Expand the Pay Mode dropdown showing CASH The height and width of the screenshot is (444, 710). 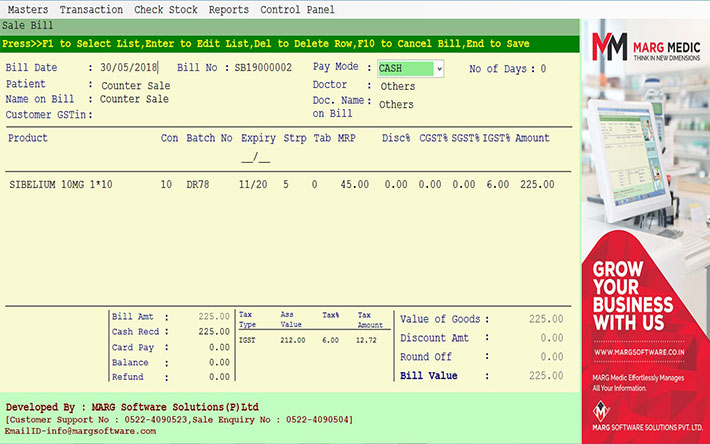(437, 69)
